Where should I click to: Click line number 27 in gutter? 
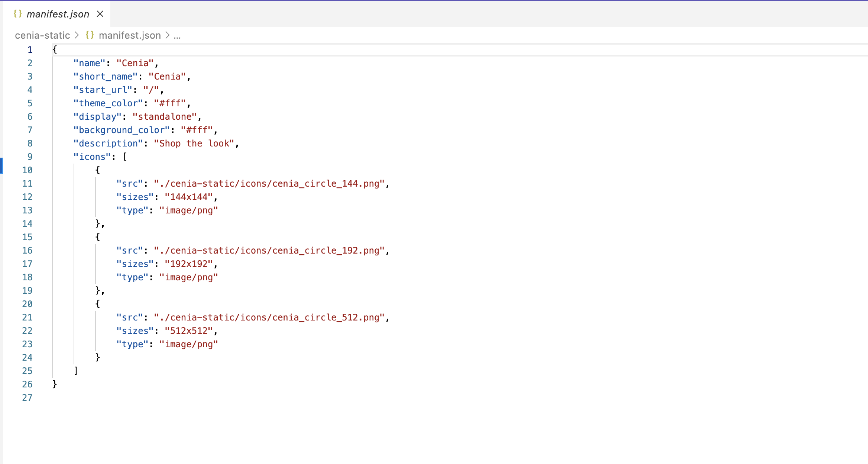click(27, 398)
